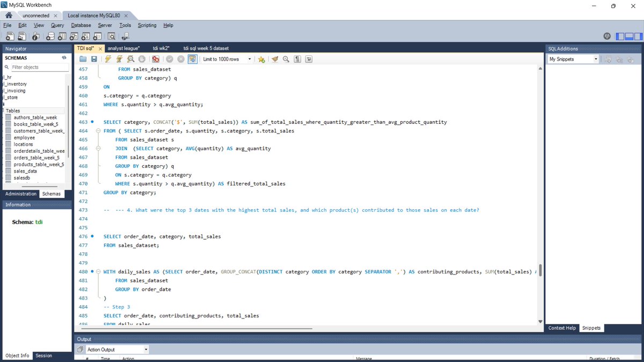
Task: Toggle word wrap in editor
Action: click(x=309, y=59)
